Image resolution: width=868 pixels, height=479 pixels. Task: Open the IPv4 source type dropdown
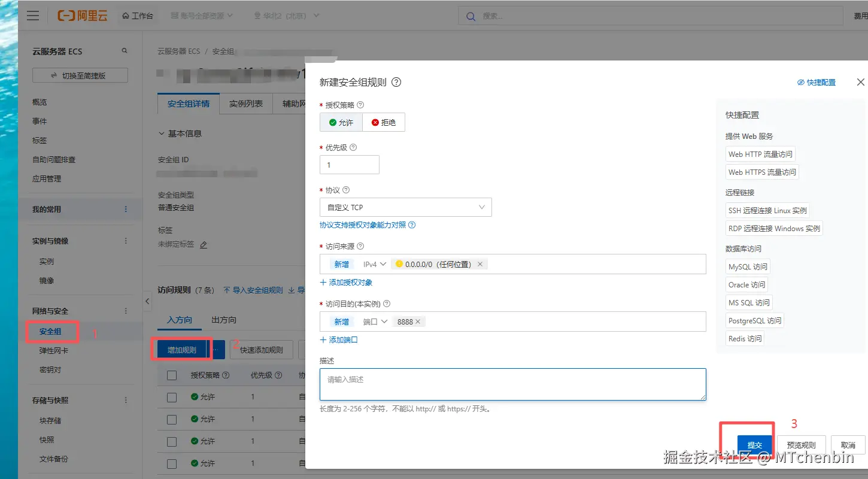(x=375, y=264)
